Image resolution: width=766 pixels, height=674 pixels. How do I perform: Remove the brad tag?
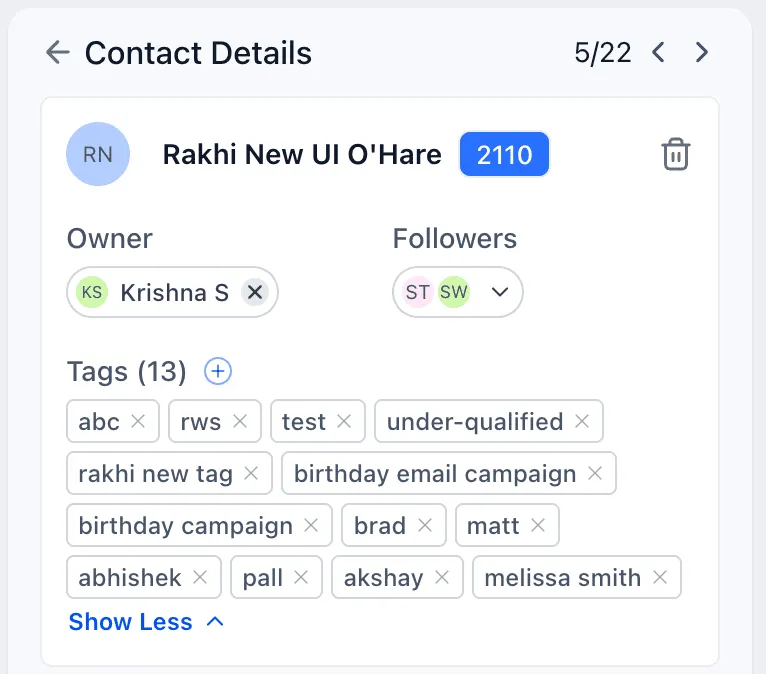click(425, 525)
